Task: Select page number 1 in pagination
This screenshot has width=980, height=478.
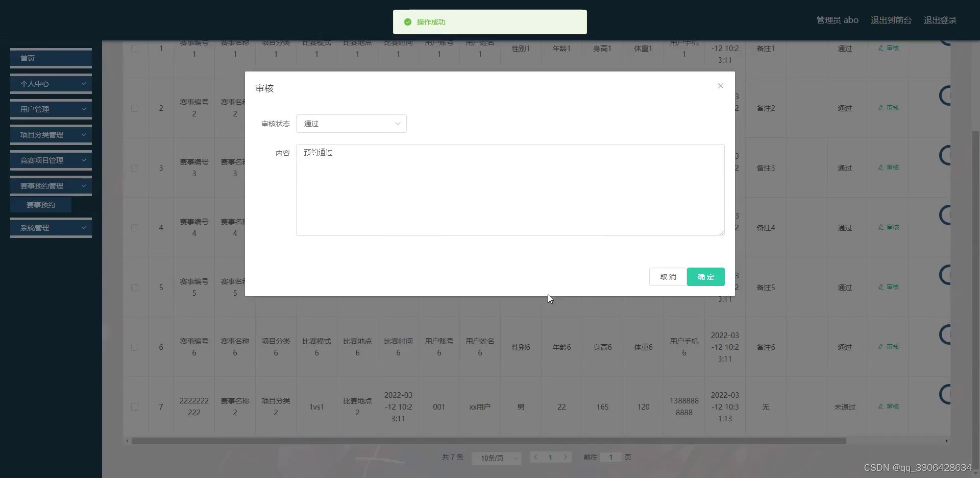Action: [550, 457]
